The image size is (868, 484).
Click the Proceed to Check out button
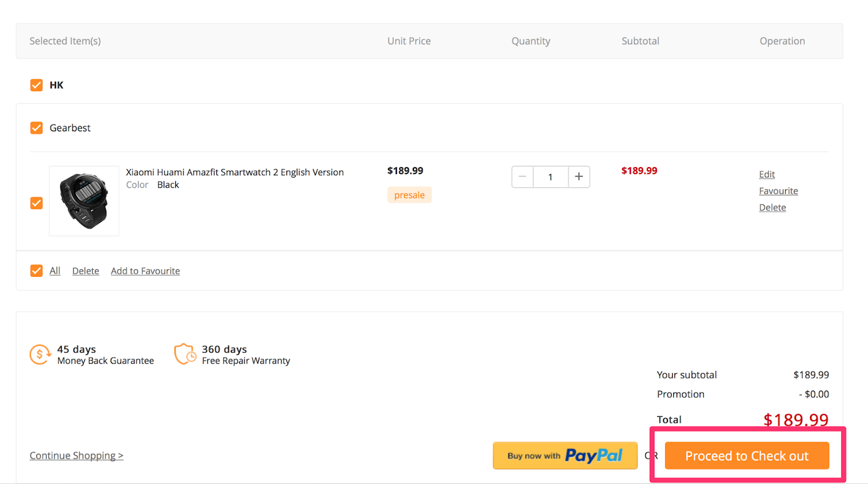(x=747, y=456)
